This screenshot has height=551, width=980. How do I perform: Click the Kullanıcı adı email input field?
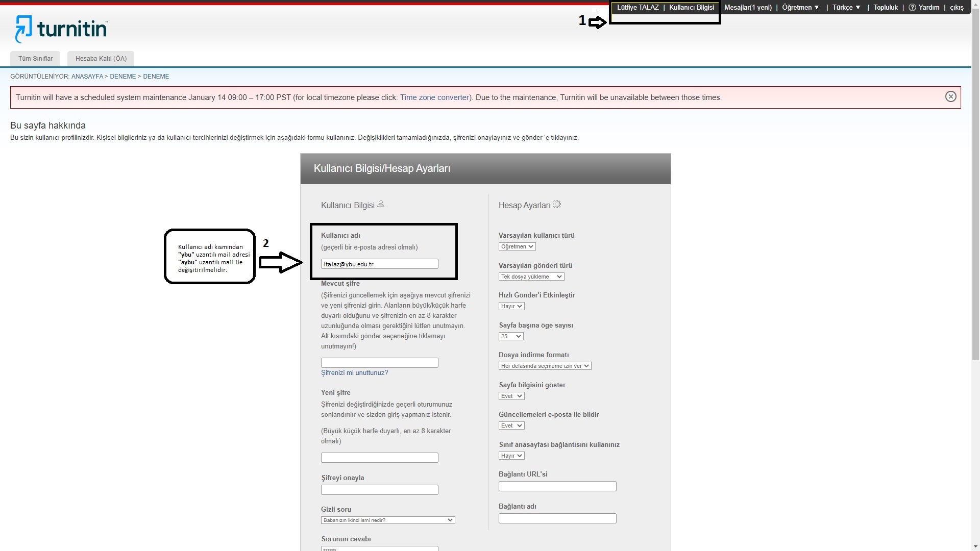pos(379,264)
